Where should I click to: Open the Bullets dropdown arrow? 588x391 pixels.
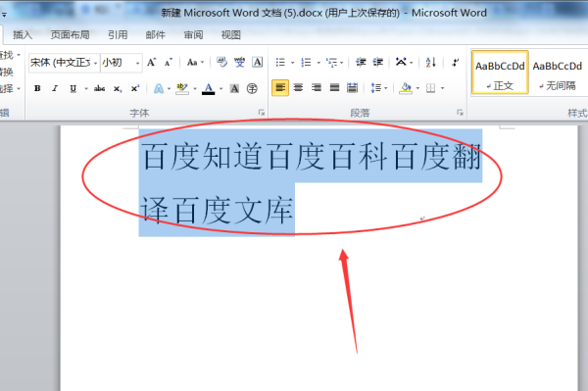292,63
